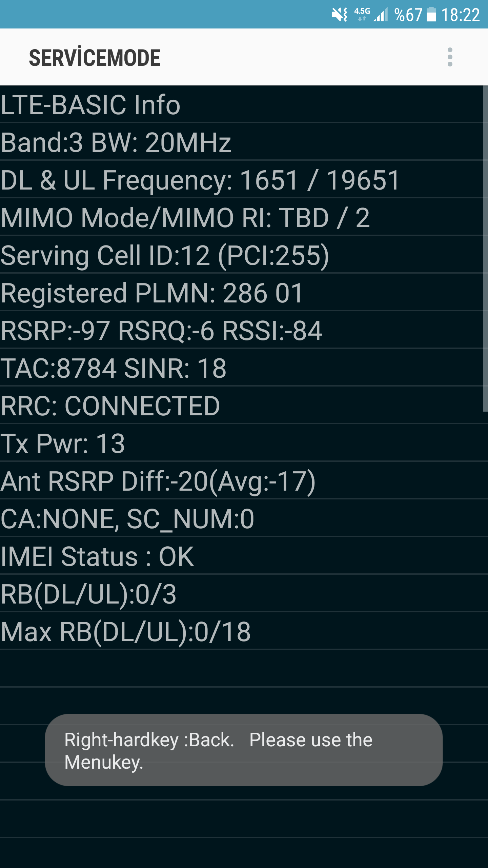Screen dimensions: 488x868
Task: Select the Registered PLMN: 286 01 row
Action: [x=241, y=292]
